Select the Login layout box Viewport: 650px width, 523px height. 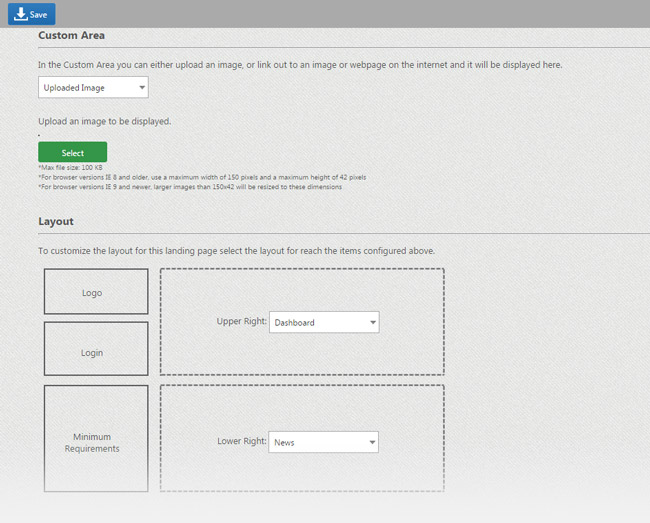pos(95,349)
